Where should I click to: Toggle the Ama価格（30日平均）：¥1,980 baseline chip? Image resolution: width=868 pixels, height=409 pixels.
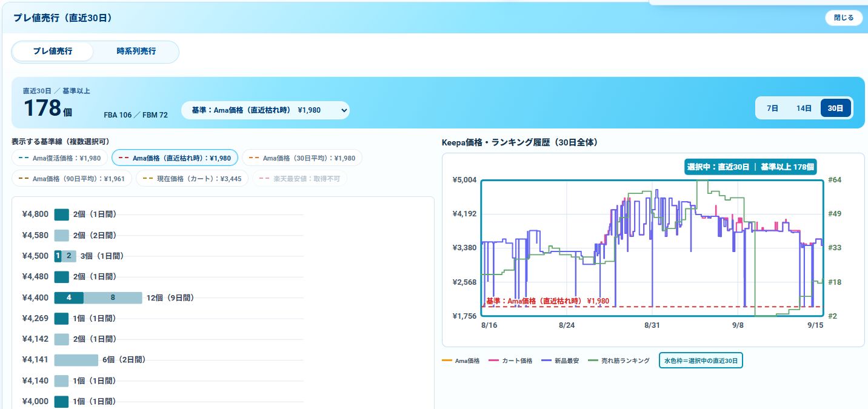click(x=302, y=158)
